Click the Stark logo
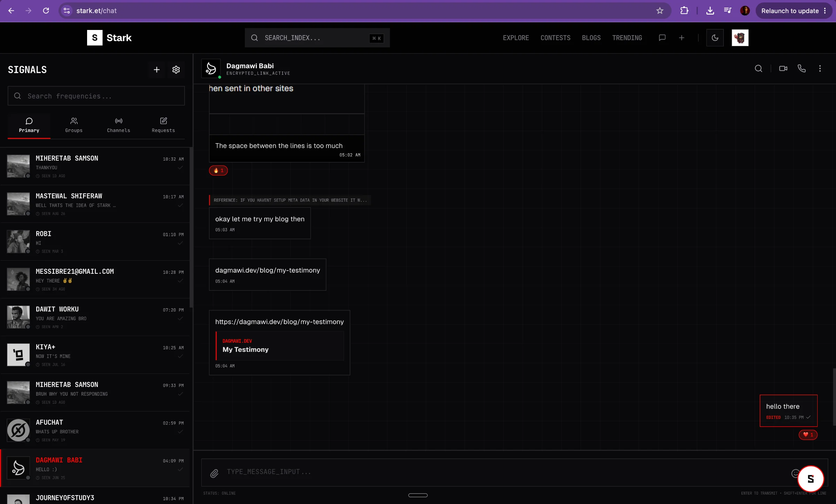Viewport: 836px width, 504px height. (109, 38)
